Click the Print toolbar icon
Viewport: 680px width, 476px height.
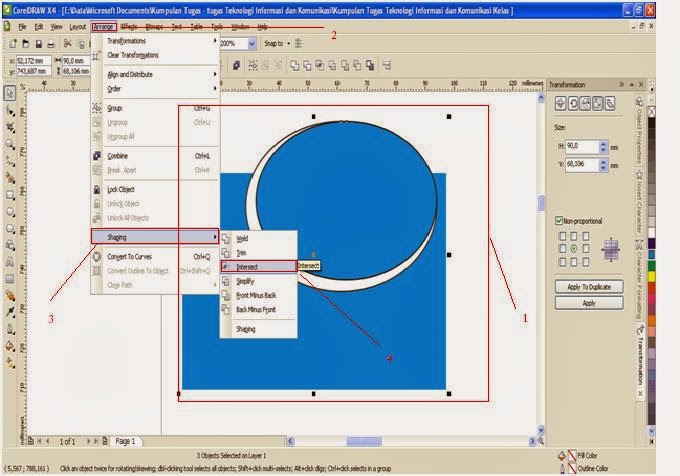click(x=51, y=43)
